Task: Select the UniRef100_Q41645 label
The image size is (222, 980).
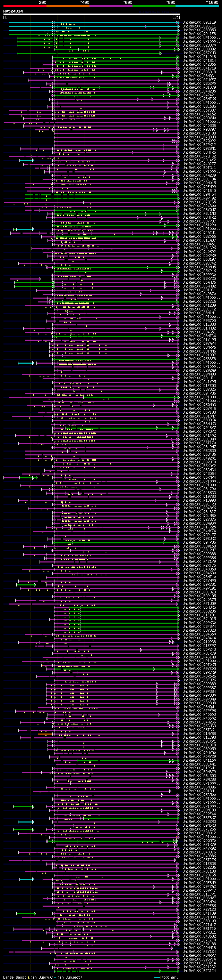Action: click(x=199, y=191)
